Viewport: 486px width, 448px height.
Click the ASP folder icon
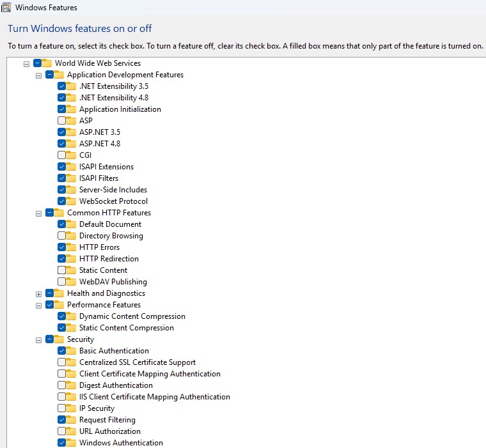pyautogui.click(x=71, y=121)
